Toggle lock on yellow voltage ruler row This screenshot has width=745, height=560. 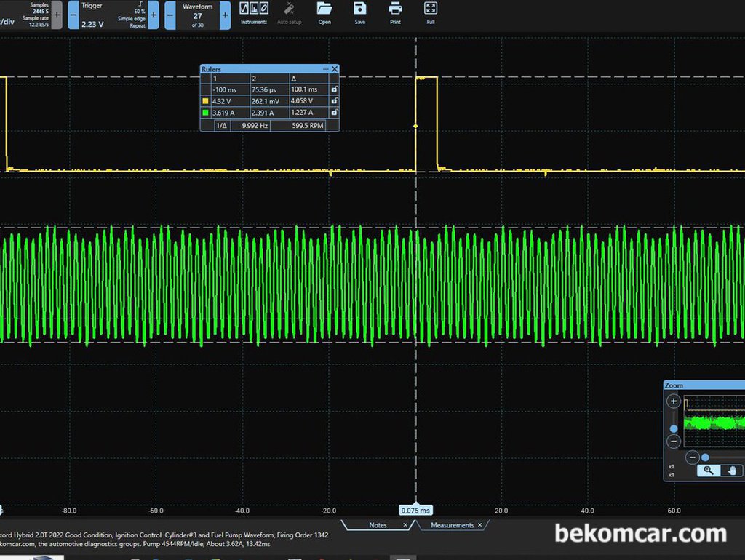click(335, 100)
